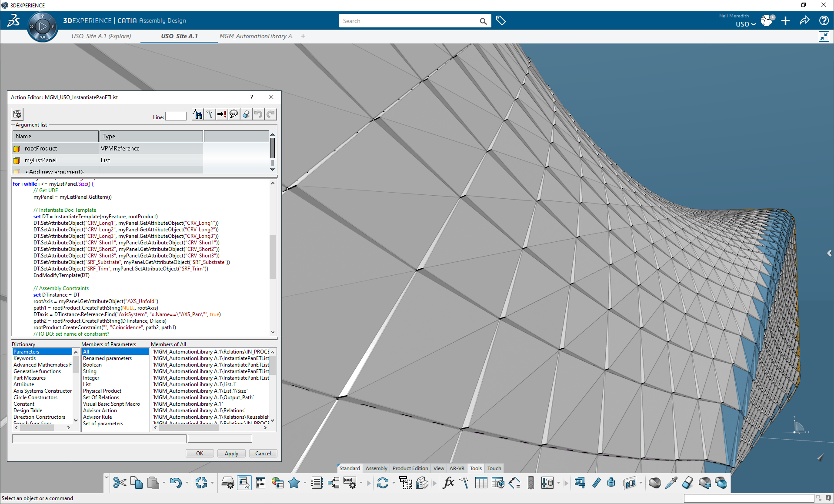Click the blue star favorites icon
This screenshot has width=834, height=504.
point(294,483)
